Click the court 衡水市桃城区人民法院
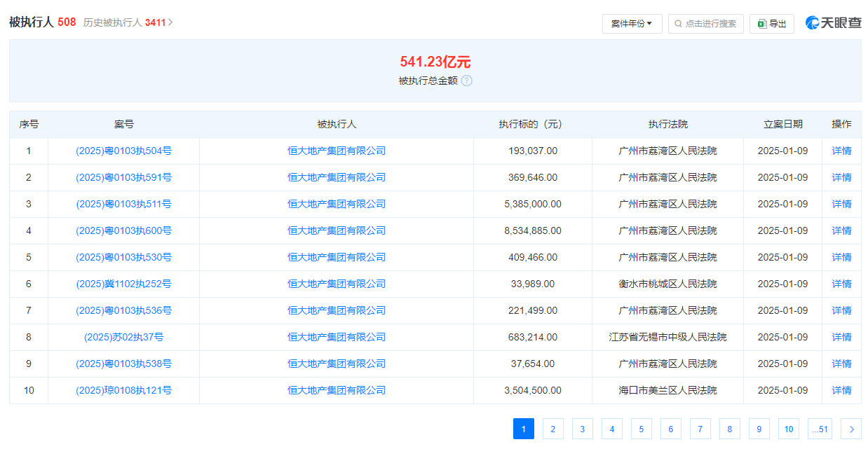Viewport: 868px width, 449px height. (668, 284)
